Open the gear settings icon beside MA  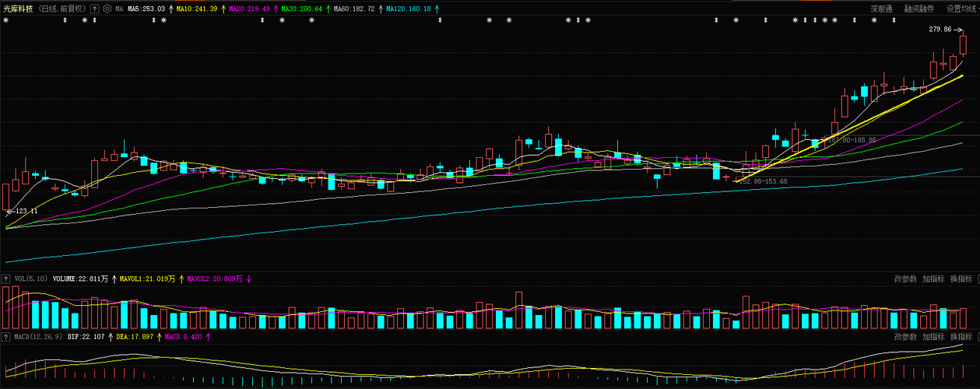point(107,9)
